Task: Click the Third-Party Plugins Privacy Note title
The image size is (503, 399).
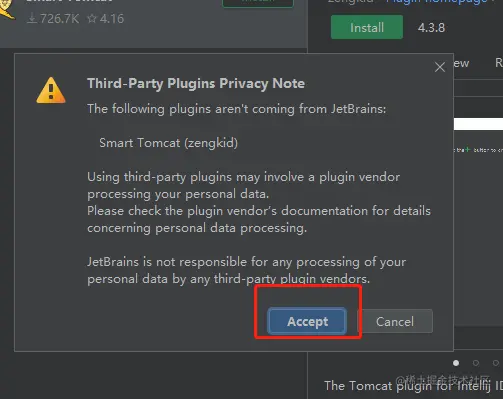Action: pos(196,83)
